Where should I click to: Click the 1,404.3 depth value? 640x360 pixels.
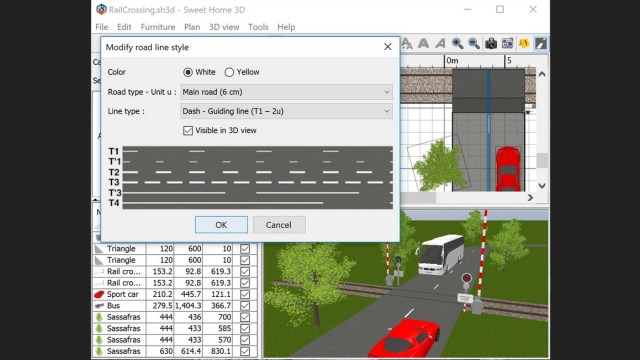188,306
